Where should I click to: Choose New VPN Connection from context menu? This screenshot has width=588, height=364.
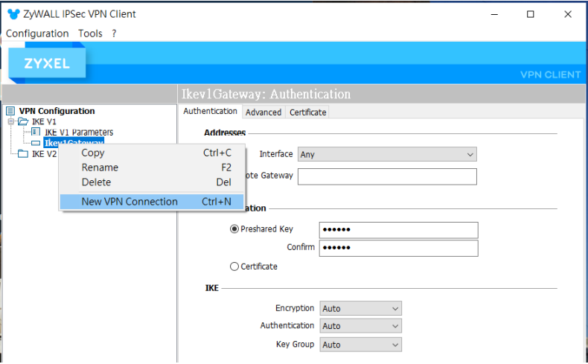point(130,202)
